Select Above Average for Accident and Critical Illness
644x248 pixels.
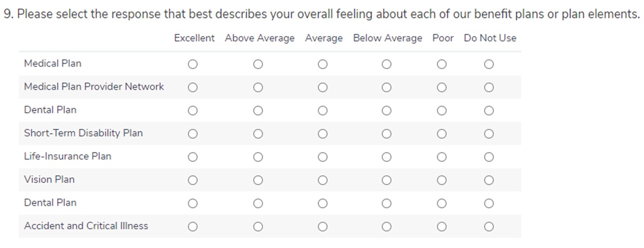click(258, 227)
